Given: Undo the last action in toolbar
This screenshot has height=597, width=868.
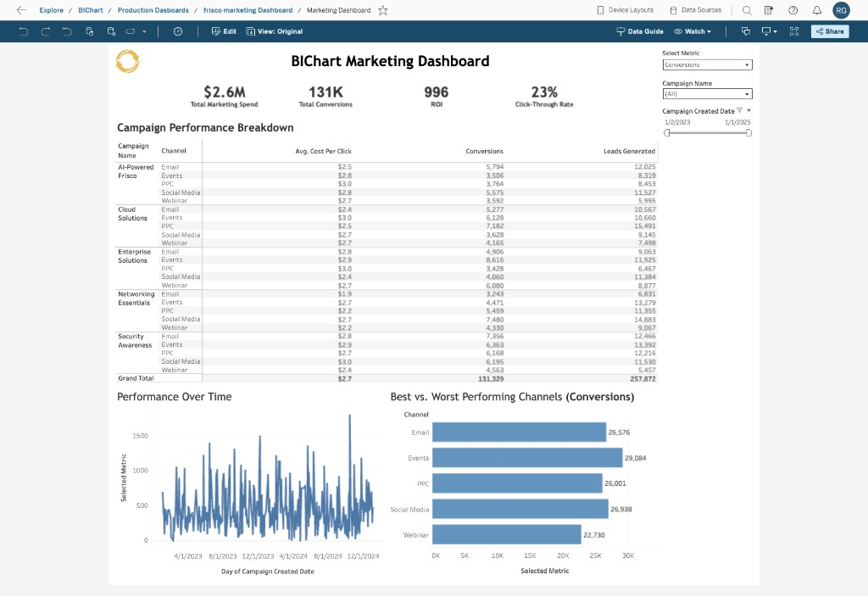Looking at the screenshot, I should coord(24,31).
